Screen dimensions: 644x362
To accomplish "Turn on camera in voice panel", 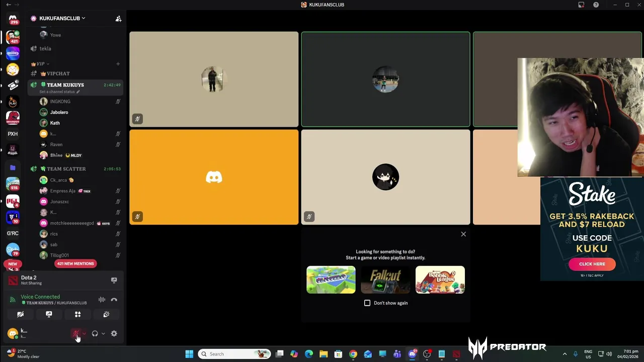I will [x=20, y=314].
